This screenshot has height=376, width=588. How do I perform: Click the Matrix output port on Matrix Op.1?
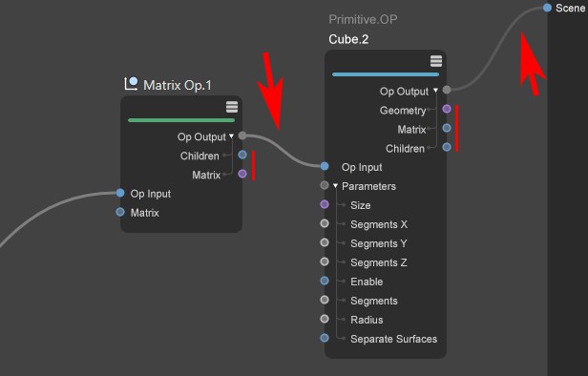[x=242, y=174]
